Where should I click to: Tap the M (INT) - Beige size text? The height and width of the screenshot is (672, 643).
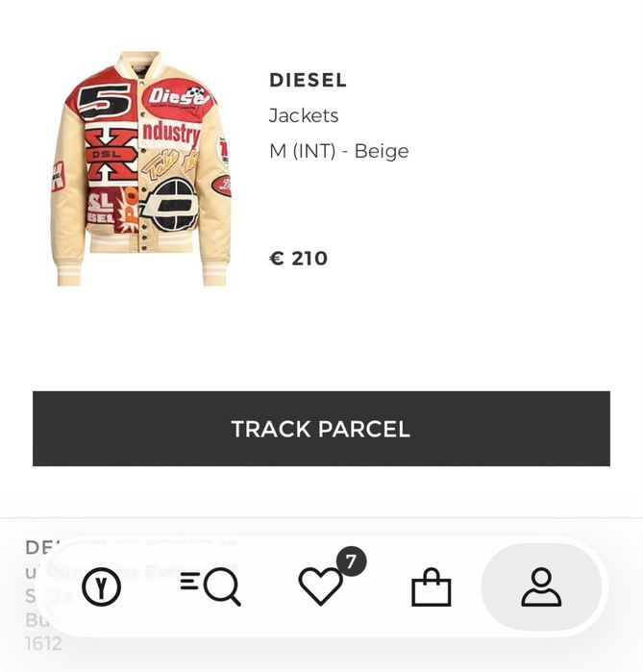pyautogui.click(x=339, y=151)
